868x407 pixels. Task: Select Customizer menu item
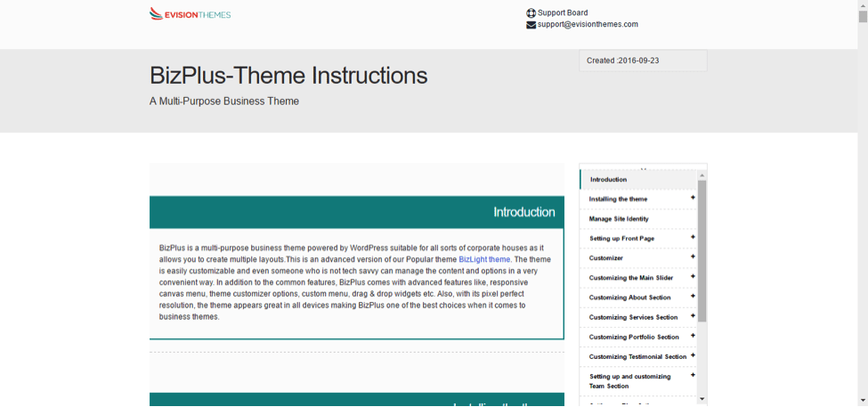606,258
